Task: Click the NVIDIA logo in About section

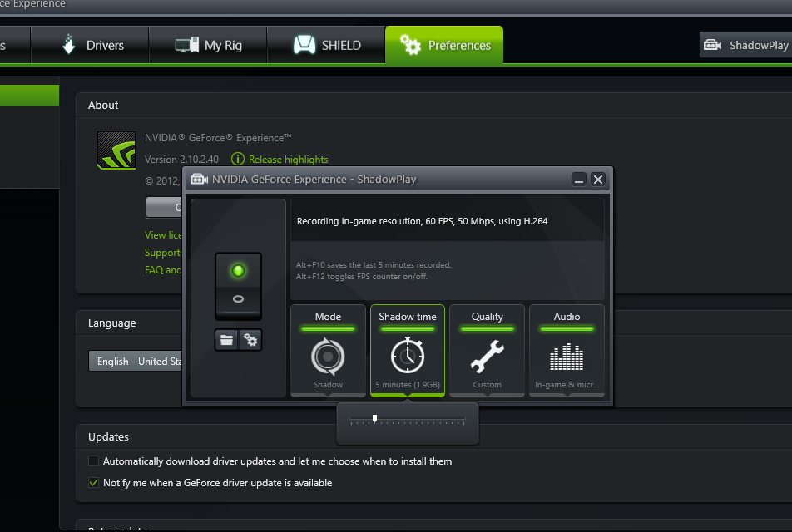Action: point(116,150)
